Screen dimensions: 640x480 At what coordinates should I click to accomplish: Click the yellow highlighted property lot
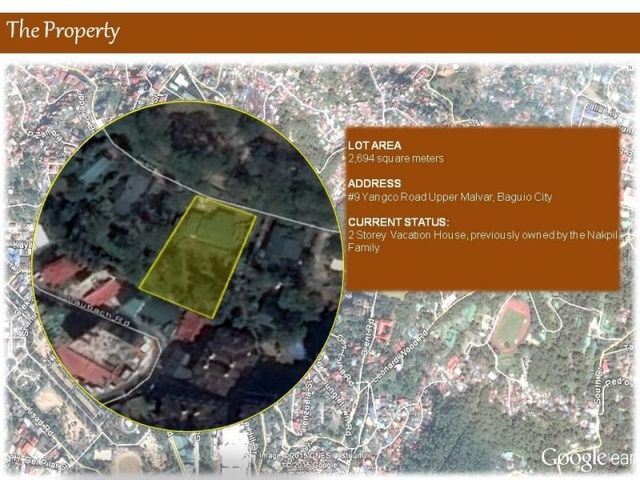(198, 256)
